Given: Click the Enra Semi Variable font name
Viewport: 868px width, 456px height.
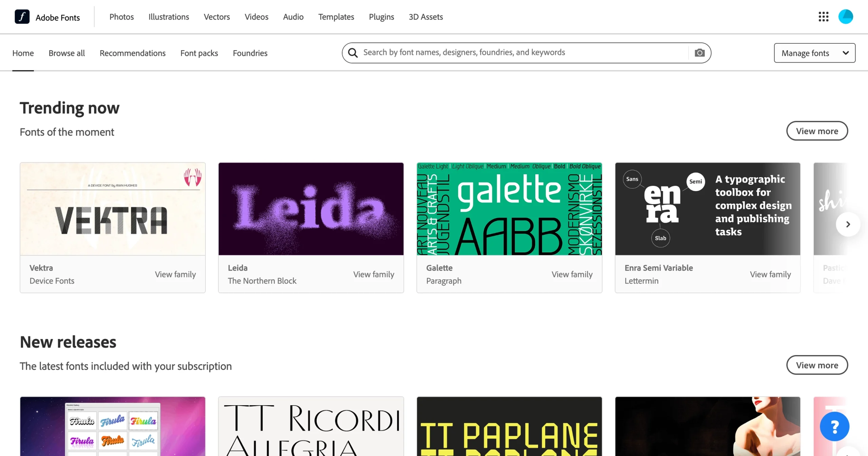Looking at the screenshot, I should [658, 268].
